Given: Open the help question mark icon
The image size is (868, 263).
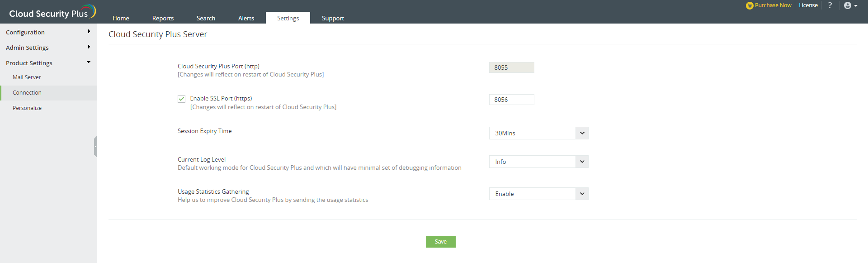Looking at the screenshot, I should [x=830, y=5].
